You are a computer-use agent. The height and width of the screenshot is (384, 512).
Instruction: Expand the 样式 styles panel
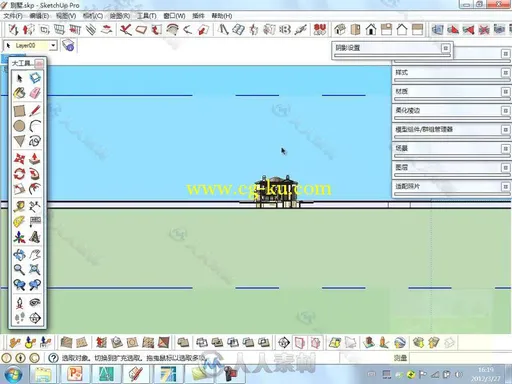click(506, 72)
